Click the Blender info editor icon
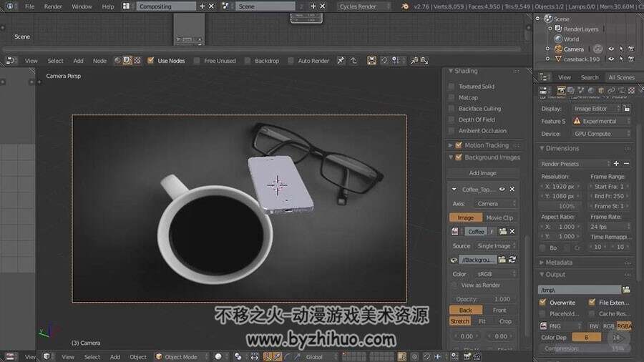Screen dimensions: 644x362 point(10,6)
